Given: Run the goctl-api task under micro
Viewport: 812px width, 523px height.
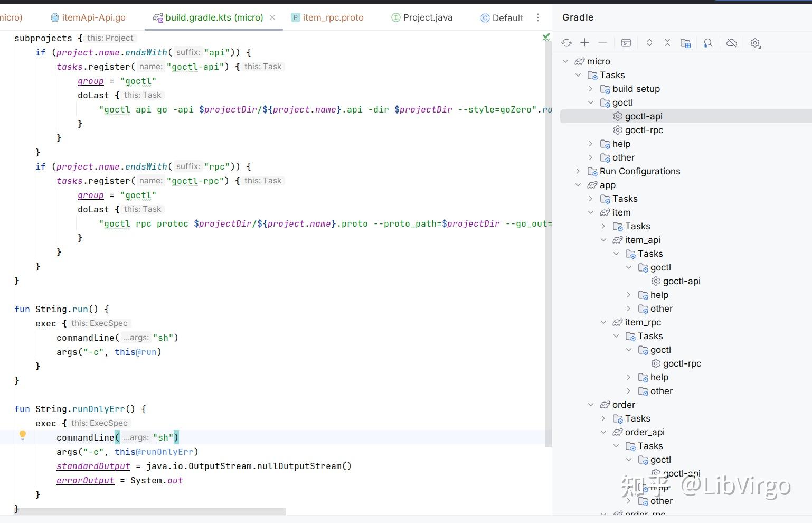Looking at the screenshot, I should [x=644, y=116].
